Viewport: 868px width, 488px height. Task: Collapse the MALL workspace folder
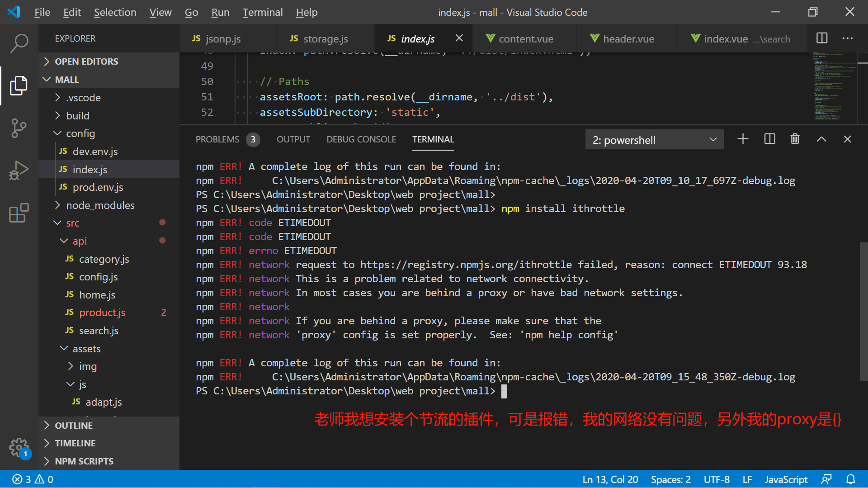tap(109, 80)
